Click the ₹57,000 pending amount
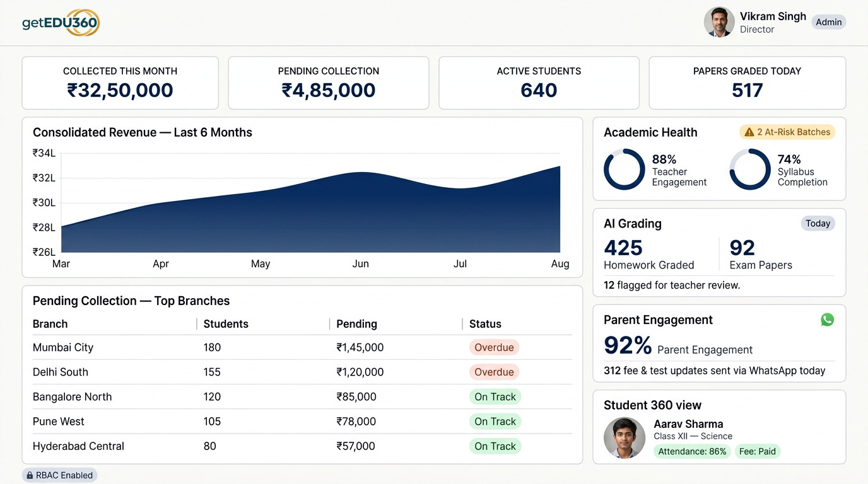Screen dimensions: 868x484 point(356,446)
